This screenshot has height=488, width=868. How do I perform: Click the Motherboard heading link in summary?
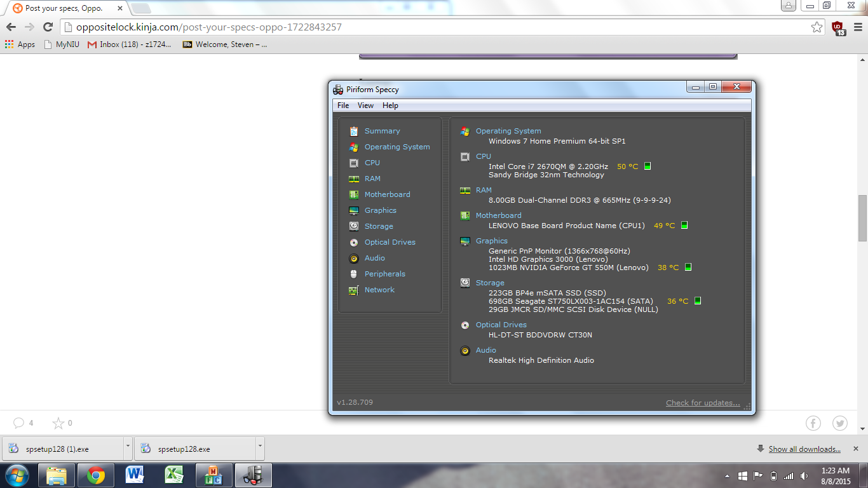(499, 215)
